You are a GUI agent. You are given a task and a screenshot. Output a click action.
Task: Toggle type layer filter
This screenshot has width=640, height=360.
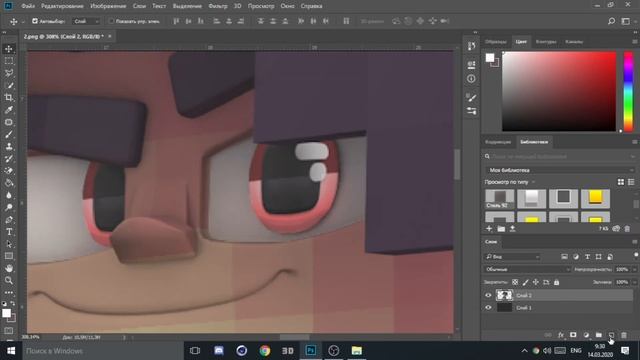coord(587,257)
